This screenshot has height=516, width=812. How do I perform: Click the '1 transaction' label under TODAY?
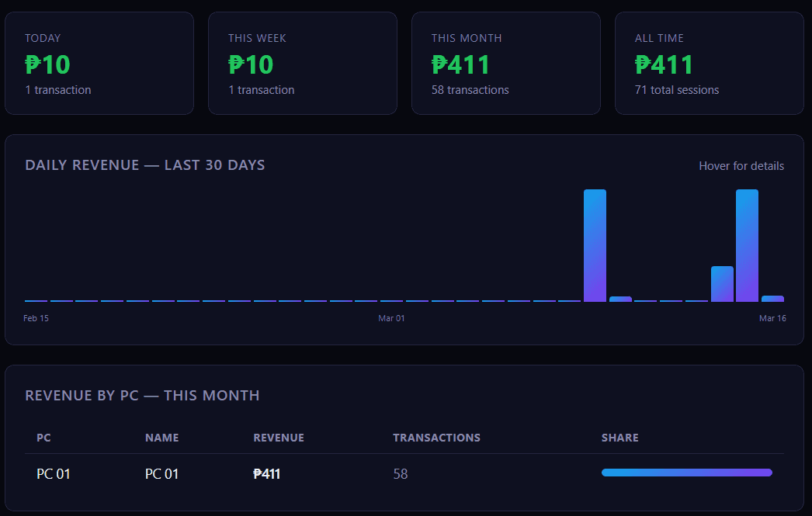(x=58, y=89)
